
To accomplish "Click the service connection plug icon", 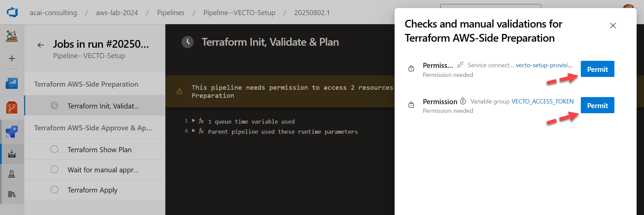I will [x=460, y=64].
